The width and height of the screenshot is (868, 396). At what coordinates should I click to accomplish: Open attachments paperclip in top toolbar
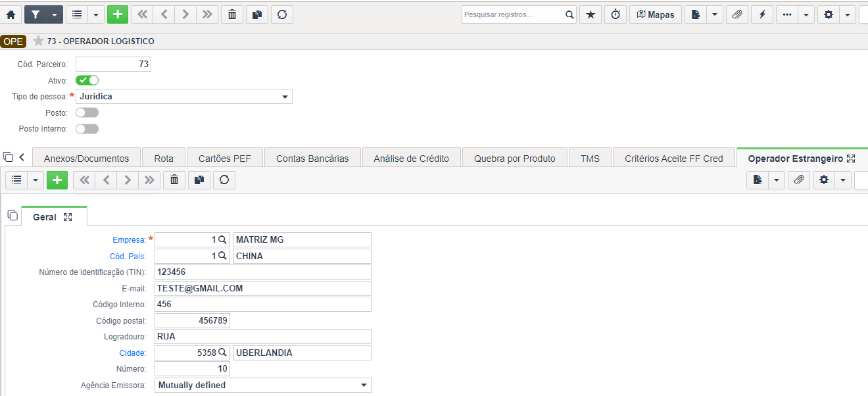tap(737, 14)
